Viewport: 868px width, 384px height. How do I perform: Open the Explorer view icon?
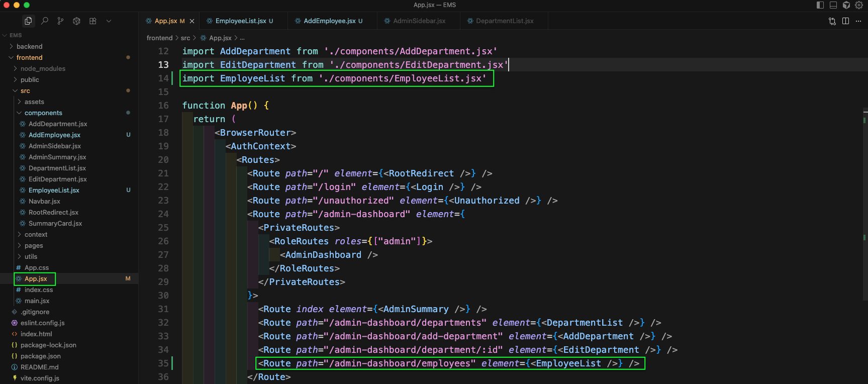tap(28, 21)
